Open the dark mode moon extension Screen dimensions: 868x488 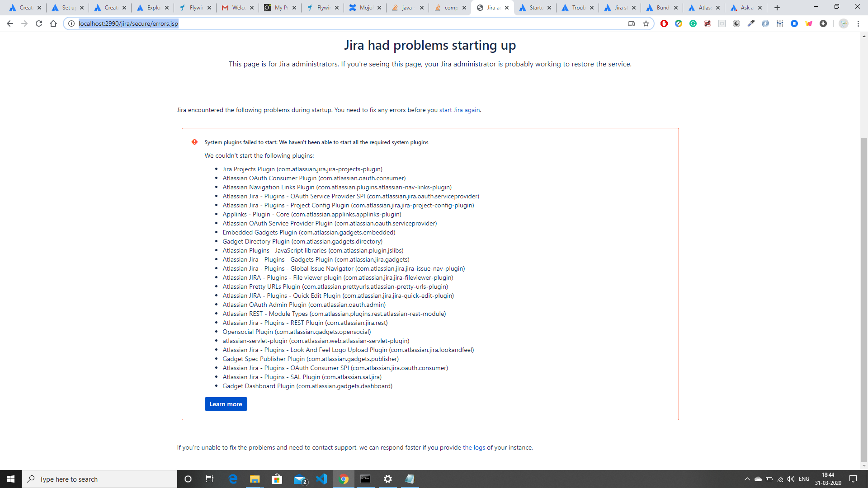pos(736,23)
